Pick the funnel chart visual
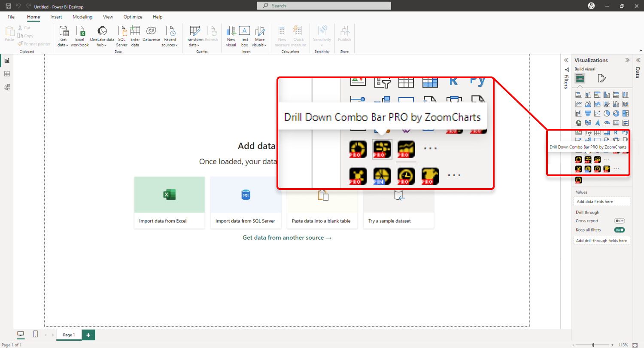The height and width of the screenshot is (348, 644). point(588,113)
